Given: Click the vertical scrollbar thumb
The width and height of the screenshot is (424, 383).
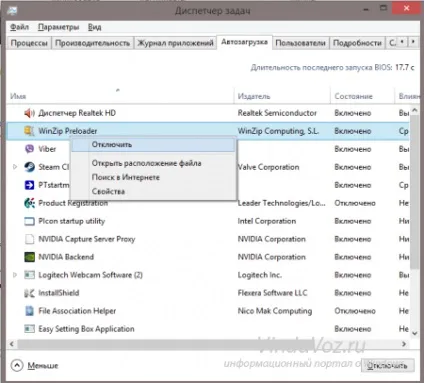Looking at the screenshot, I should tap(414, 192).
